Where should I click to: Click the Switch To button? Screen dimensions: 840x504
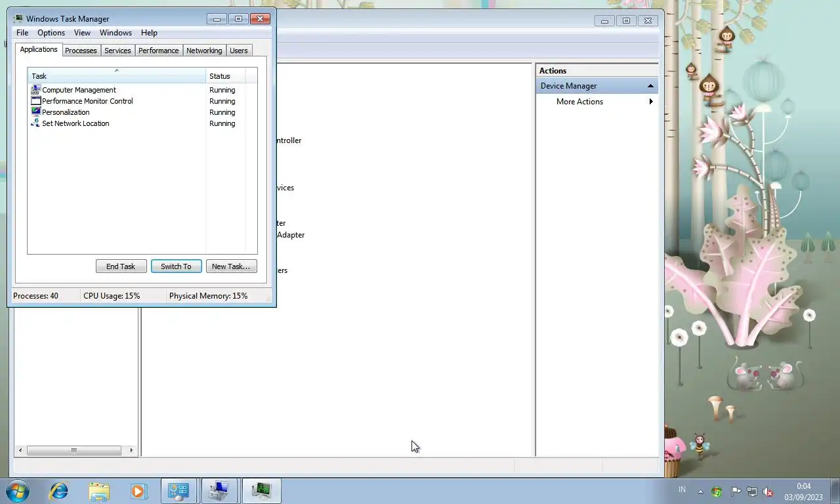[176, 266]
